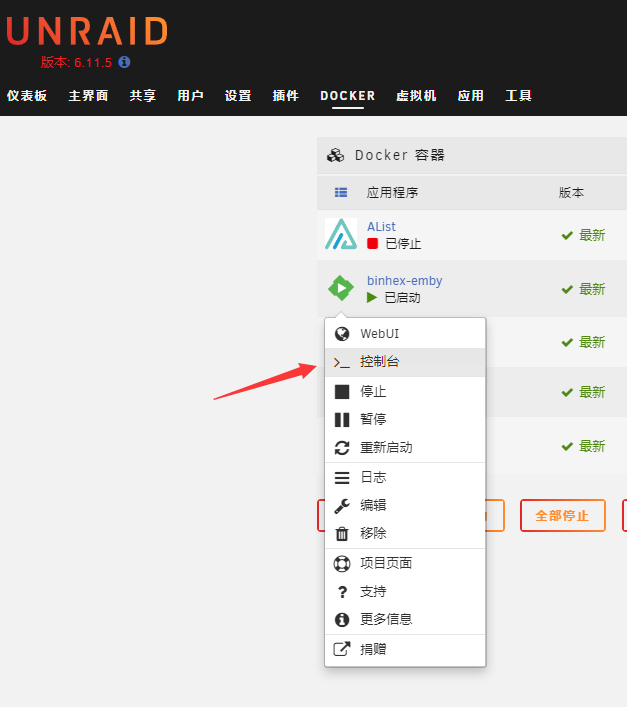Click the external link icon for 捐赠
The image size is (627, 707).
pos(342,649)
